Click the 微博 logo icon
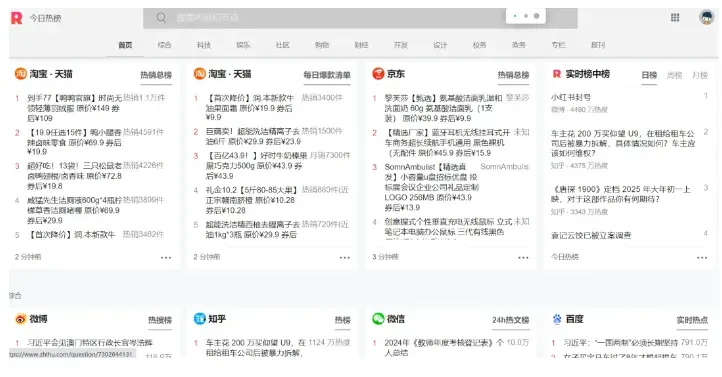This screenshot has height=377, width=722. (21, 319)
